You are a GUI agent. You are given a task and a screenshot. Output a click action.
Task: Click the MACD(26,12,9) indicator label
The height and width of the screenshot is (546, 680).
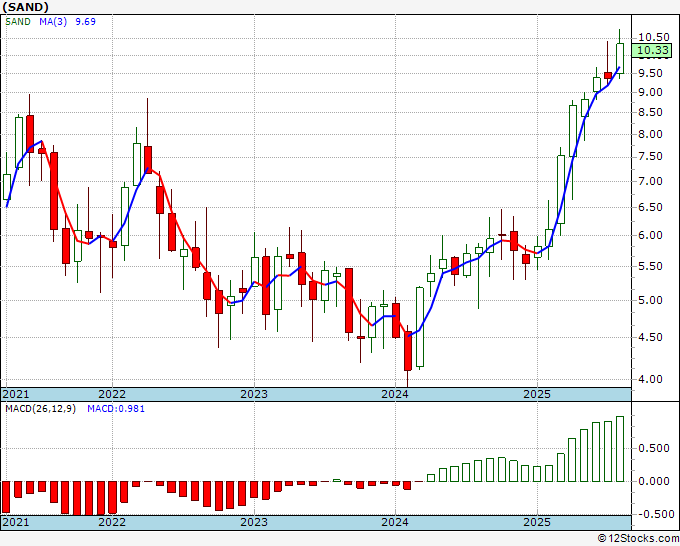tap(40, 409)
